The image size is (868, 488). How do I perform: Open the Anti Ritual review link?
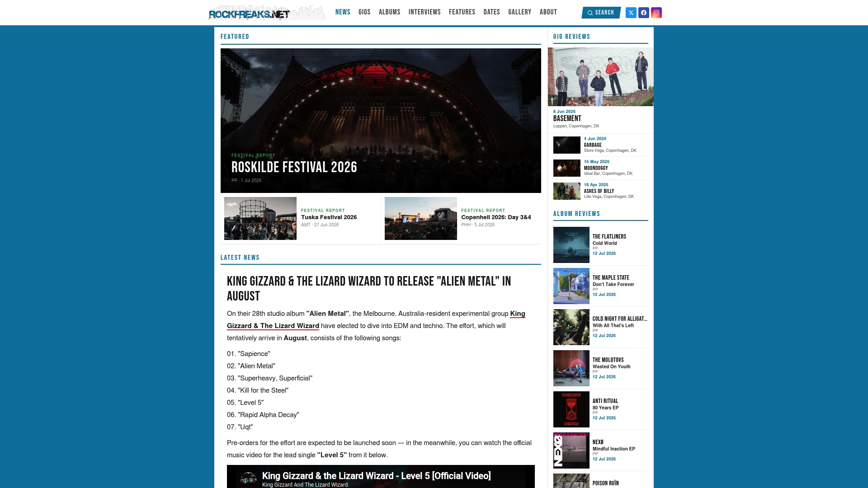(x=605, y=401)
